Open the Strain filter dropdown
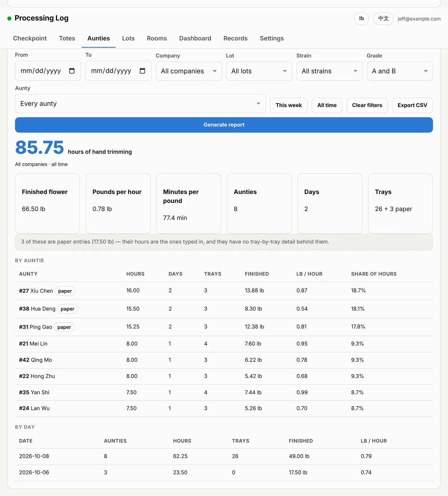This screenshot has height=496, width=448. pyautogui.click(x=329, y=71)
